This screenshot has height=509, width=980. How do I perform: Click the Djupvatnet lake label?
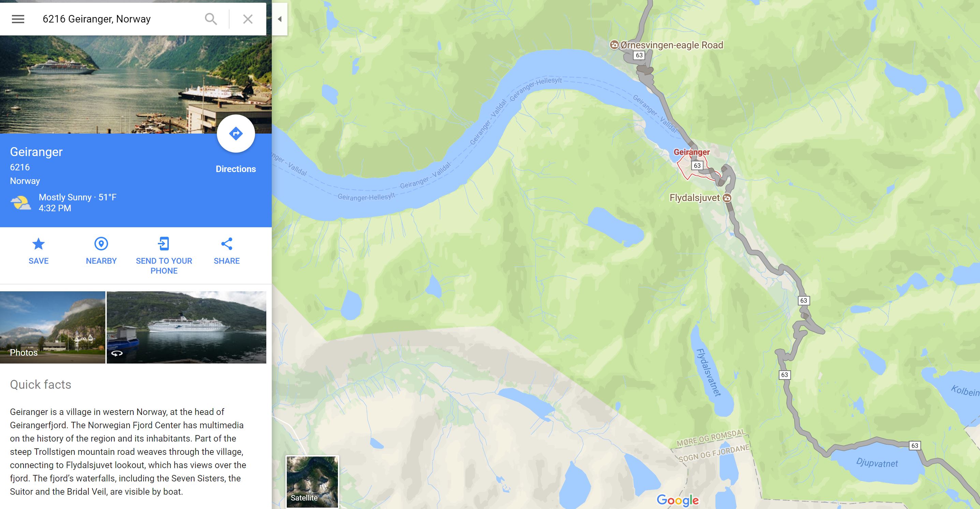pos(877,463)
